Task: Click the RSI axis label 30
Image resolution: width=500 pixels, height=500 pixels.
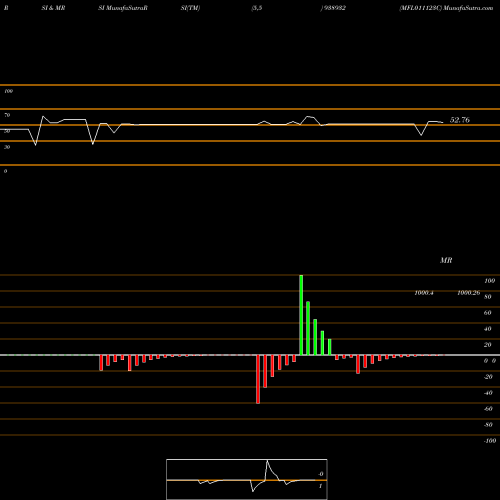Action: pos(7,147)
